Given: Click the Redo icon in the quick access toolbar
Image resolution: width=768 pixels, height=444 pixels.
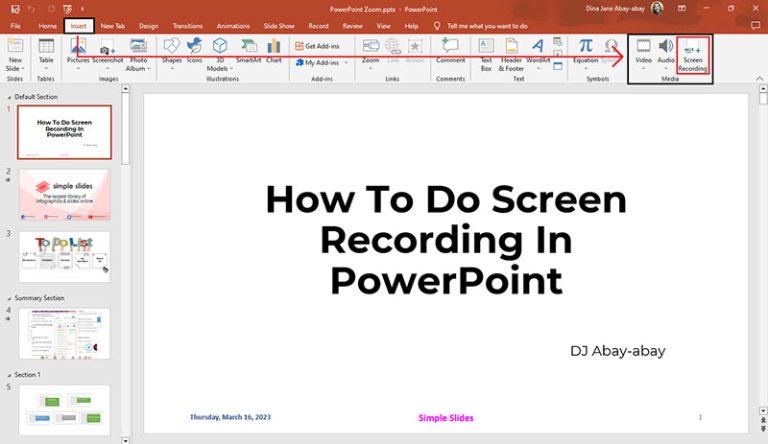Looking at the screenshot, I should click(x=51, y=9).
